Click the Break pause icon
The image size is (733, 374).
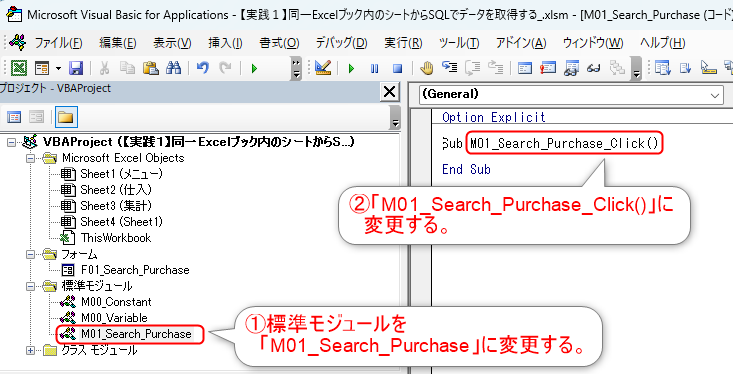click(374, 69)
